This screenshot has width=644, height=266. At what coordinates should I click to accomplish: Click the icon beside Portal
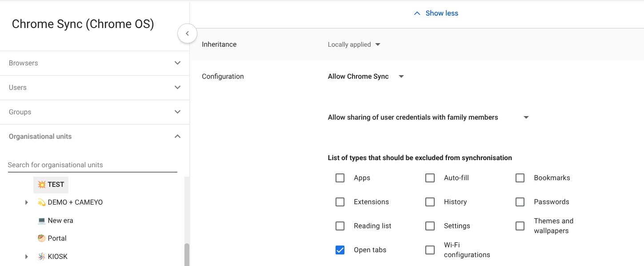(x=42, y=238)
